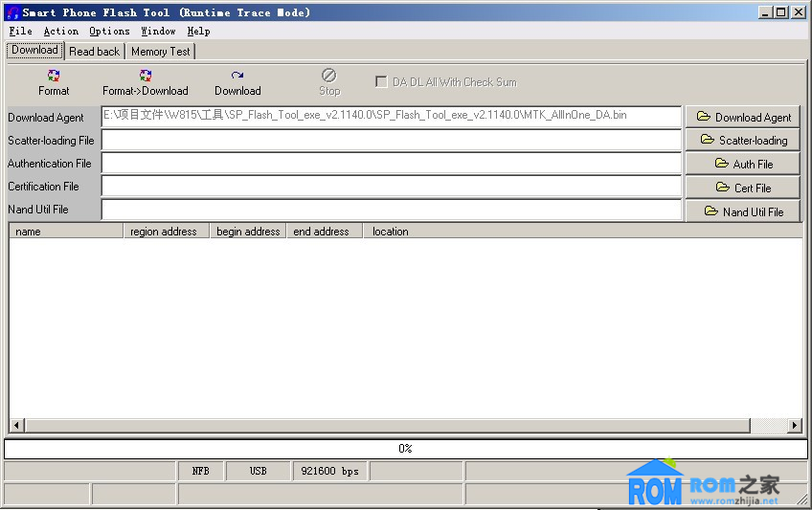Click the horizontal scrollbar left arrow

click(x=16, y=425)
